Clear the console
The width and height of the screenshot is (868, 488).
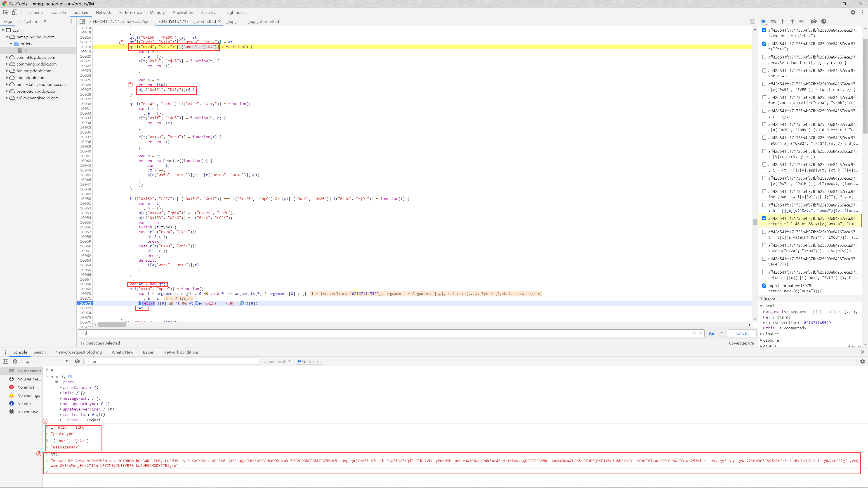[x=15, y=361]
